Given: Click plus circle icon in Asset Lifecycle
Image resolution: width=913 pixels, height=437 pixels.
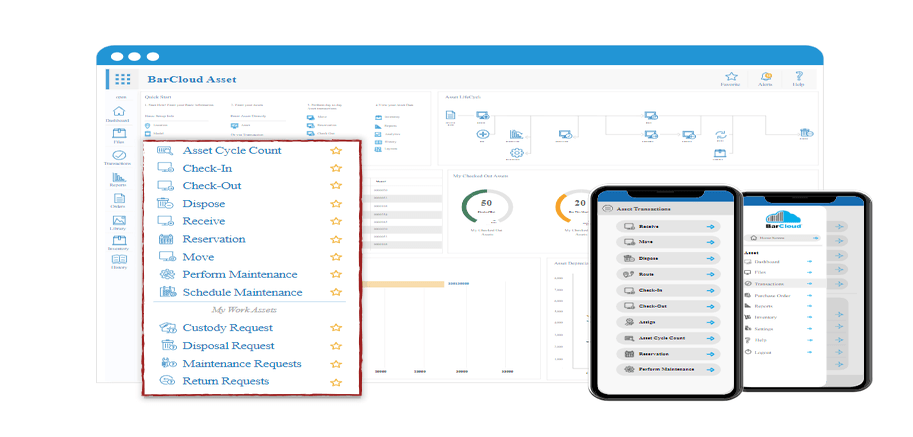Looking at the screenshot, I should (x=482, y=134).
